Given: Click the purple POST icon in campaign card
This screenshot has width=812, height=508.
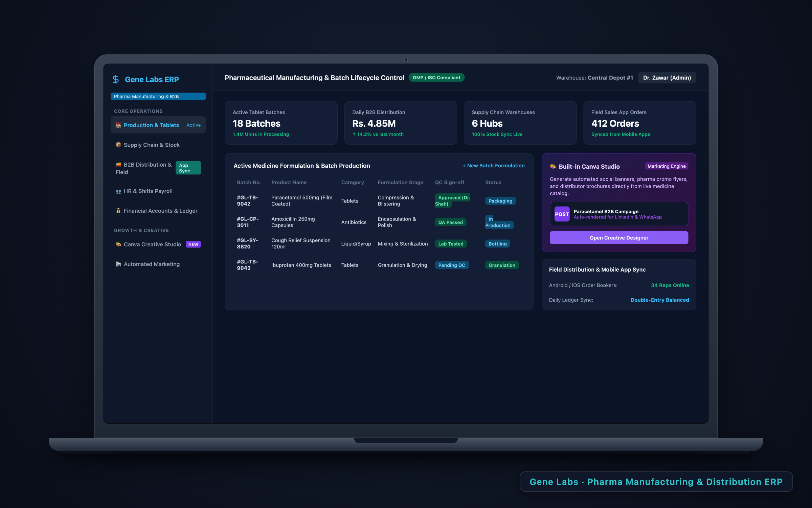Looking at the screenshot, I should [562, 214].
